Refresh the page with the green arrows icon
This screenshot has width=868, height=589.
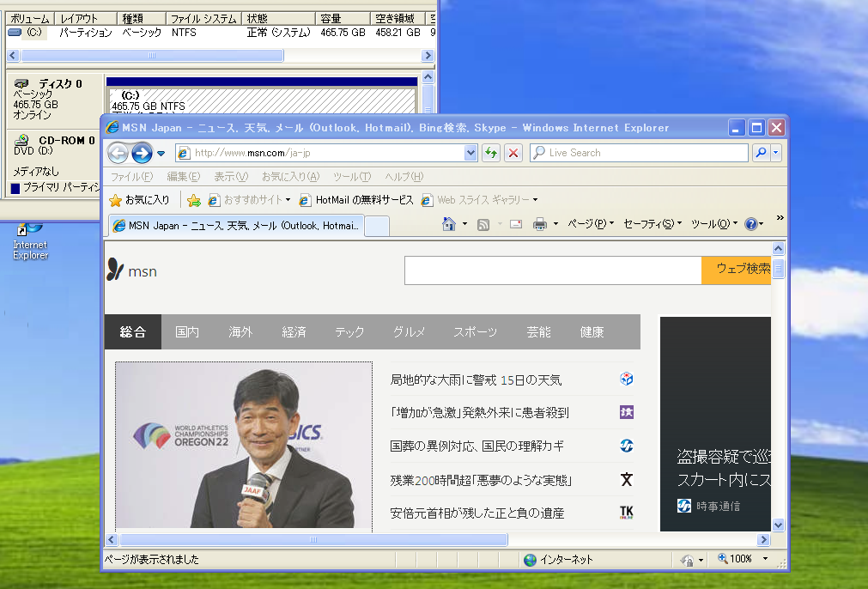(x=491, y=153)
